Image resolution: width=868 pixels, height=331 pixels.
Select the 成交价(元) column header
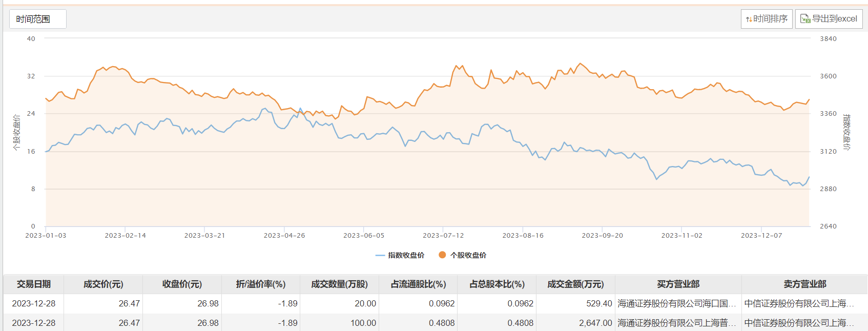click(103, 284)
